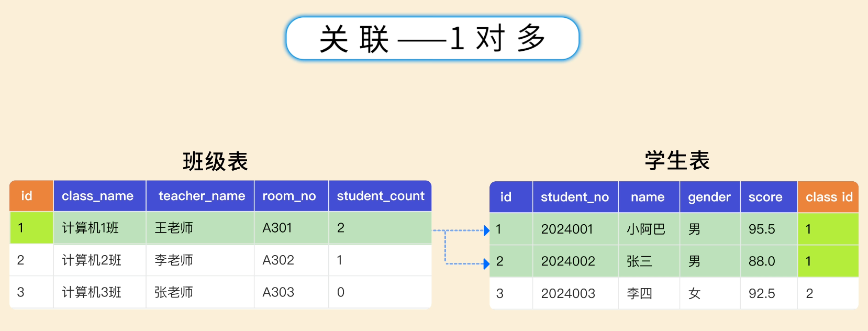Click the blue arrowhead pointing to student row 1
Viewport: 868px width, 331px height.
(486, 230)
